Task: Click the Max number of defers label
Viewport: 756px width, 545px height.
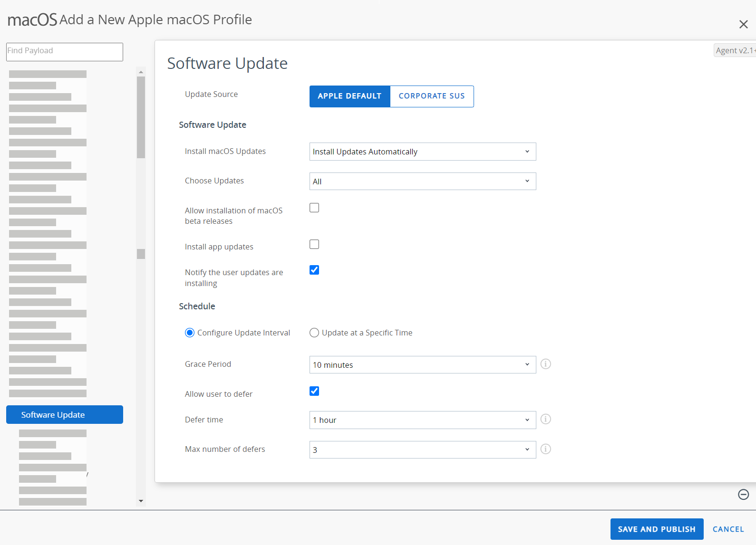Action: pos(225,449)
